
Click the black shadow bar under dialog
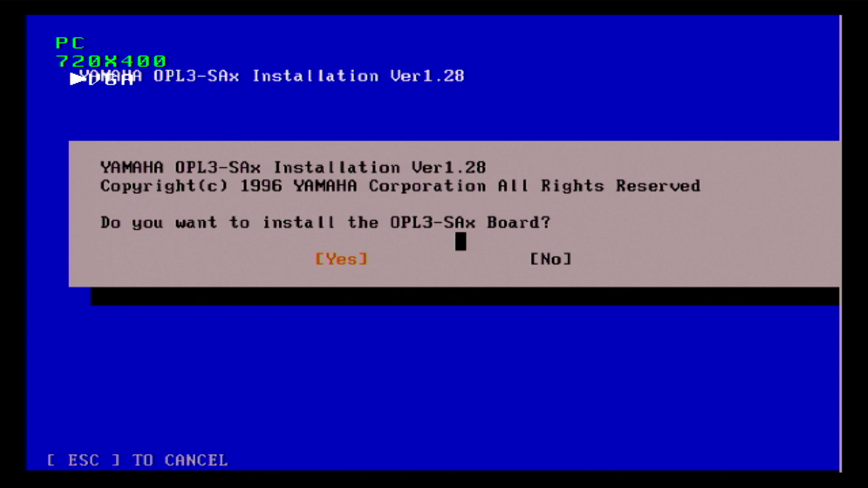point(465,296)
